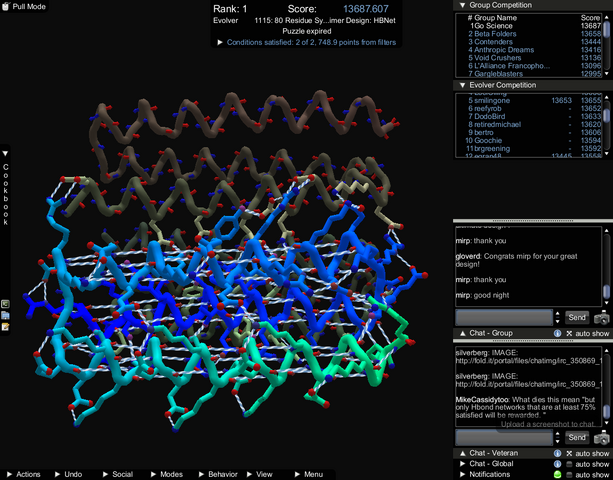
Task: Click the info icon for Chat - Group
Action: [x=557, y=333]
